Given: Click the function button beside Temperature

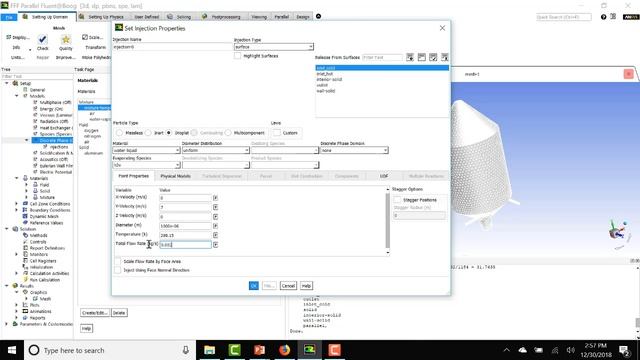Looking at the screenshot, I should point(216,235).
